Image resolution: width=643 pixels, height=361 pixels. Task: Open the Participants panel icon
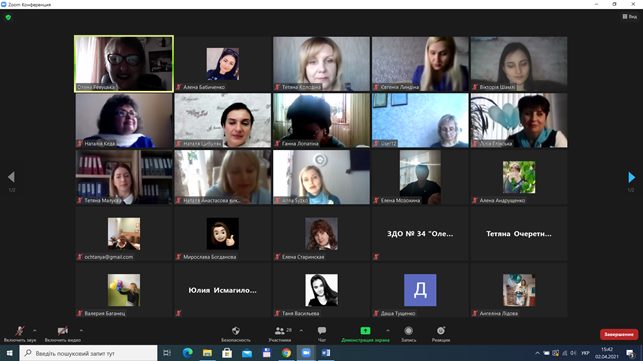[280, 331]
